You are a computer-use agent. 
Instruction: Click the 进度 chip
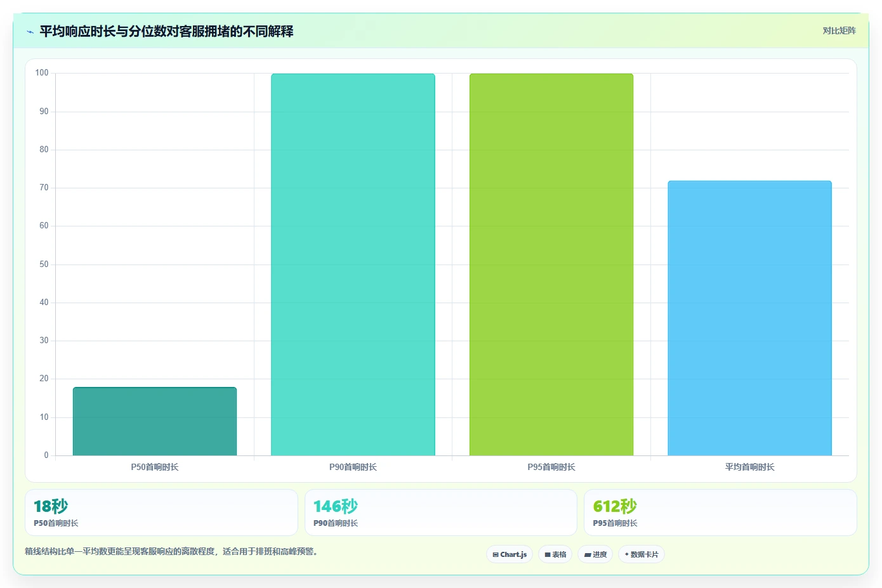pos(595,554)
